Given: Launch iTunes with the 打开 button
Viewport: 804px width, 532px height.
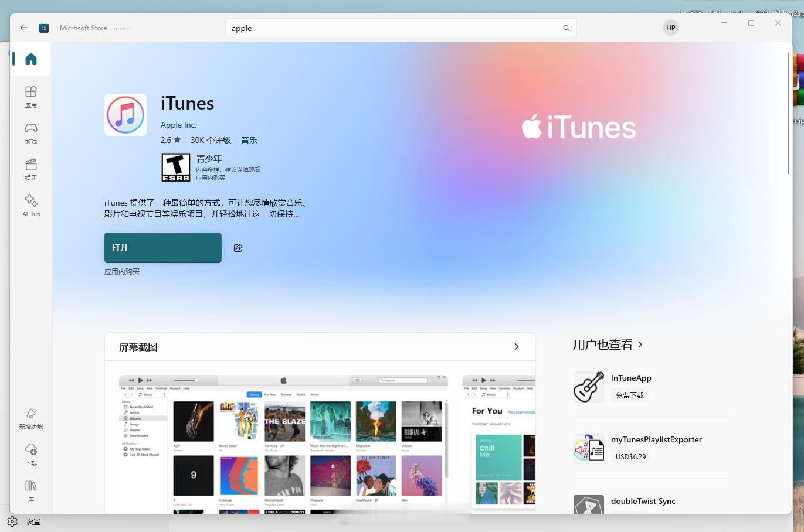Looking at the screenshot, I should coord(163,248).
